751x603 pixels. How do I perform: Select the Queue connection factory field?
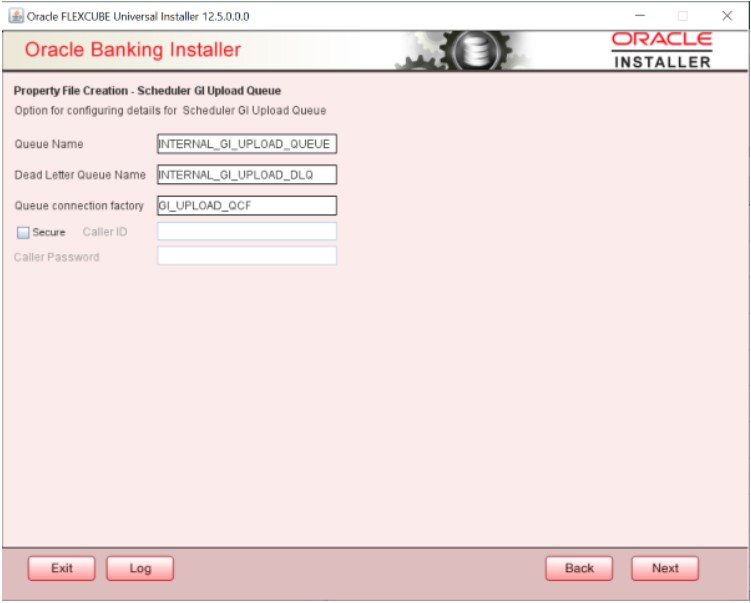pos(247,205)
